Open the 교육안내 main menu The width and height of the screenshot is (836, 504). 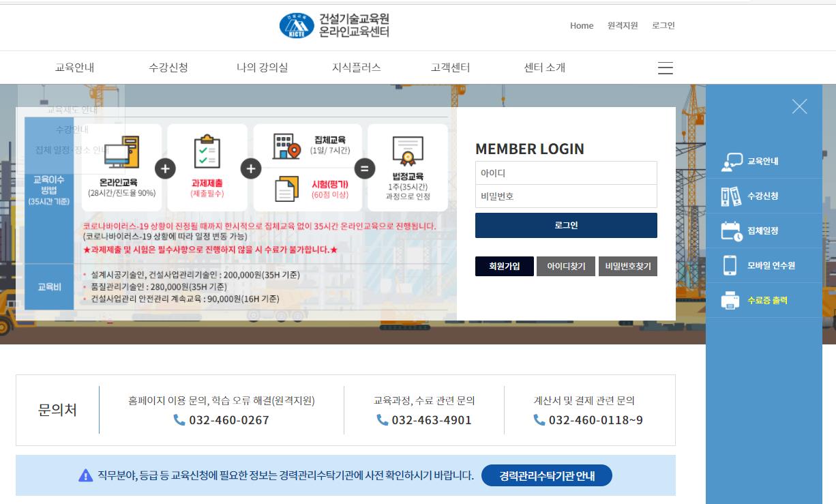pos(74,68)
